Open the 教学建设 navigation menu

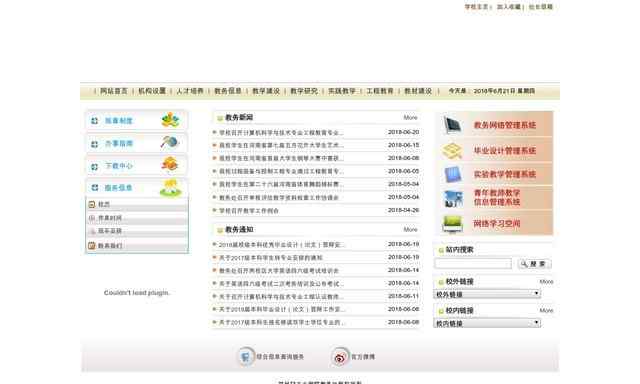click(x=266, y=91)
